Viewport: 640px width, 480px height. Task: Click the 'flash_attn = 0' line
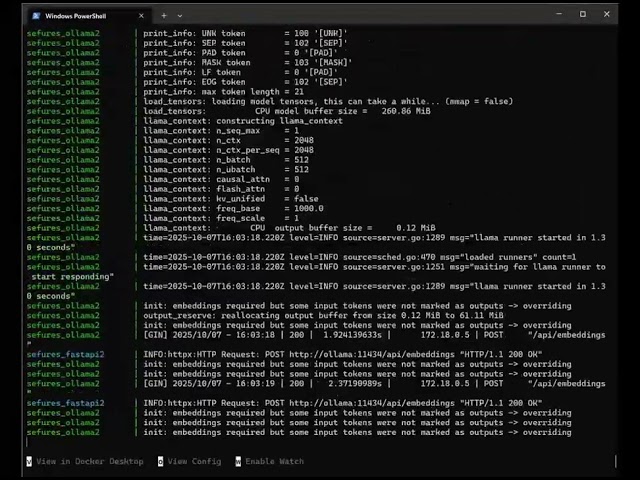tap(221, 189)
